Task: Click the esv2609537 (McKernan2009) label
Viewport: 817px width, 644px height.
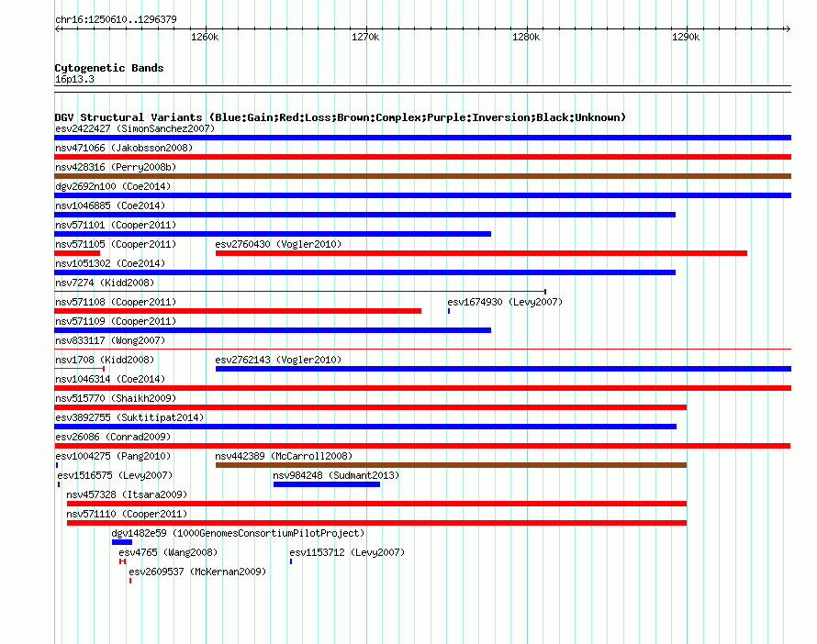Action: (197, 572)
